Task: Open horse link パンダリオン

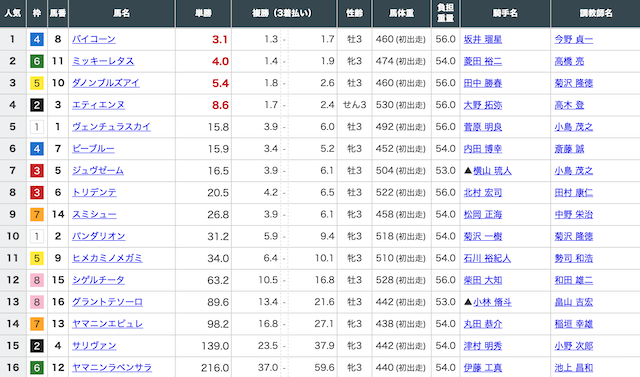Action: (x=99, y=236)
